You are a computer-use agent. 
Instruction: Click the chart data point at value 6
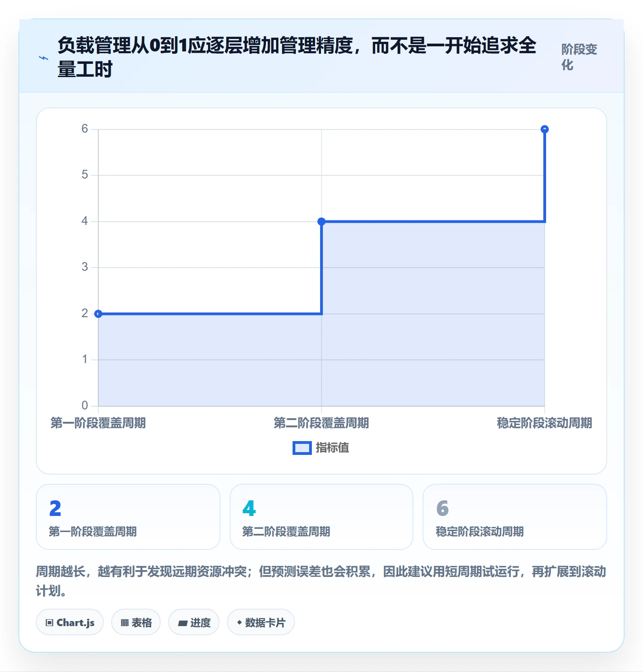[x=545, y=129]
